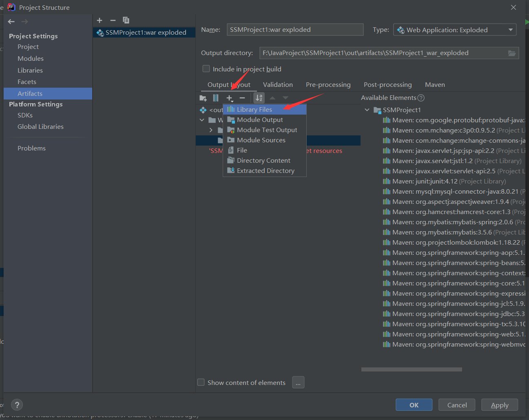Switch to Validation tab
The height and width of the screenshot is (420, 529).
pos(278,84)
